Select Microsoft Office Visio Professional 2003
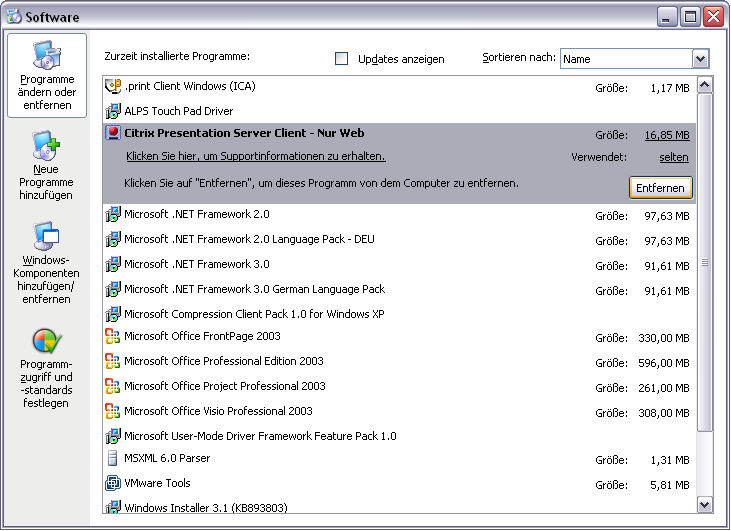731x531 pixels. point(399,412)
